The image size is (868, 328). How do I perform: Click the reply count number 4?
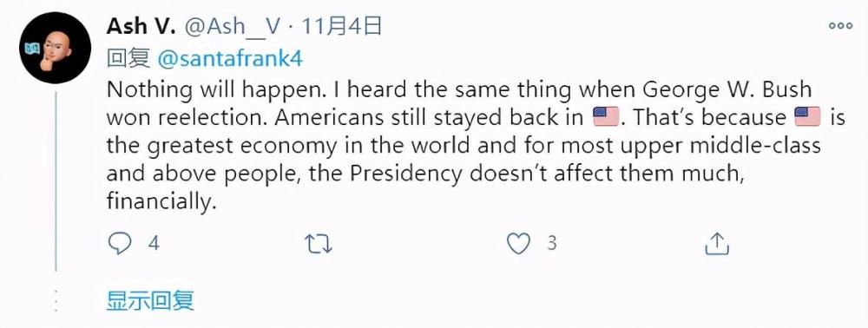pyautogui.click(x=154, y=243)
